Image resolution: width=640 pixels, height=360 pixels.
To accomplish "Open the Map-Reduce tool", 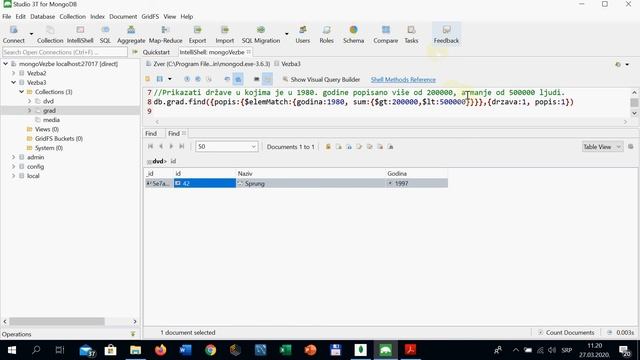I will pyautogui.click(x=165, y=34).
